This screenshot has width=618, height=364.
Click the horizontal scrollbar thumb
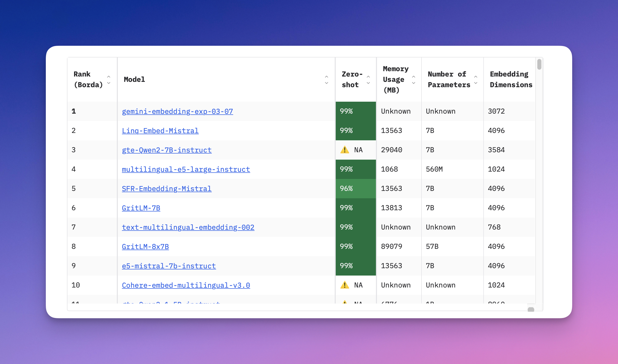(x=531, y=309)
